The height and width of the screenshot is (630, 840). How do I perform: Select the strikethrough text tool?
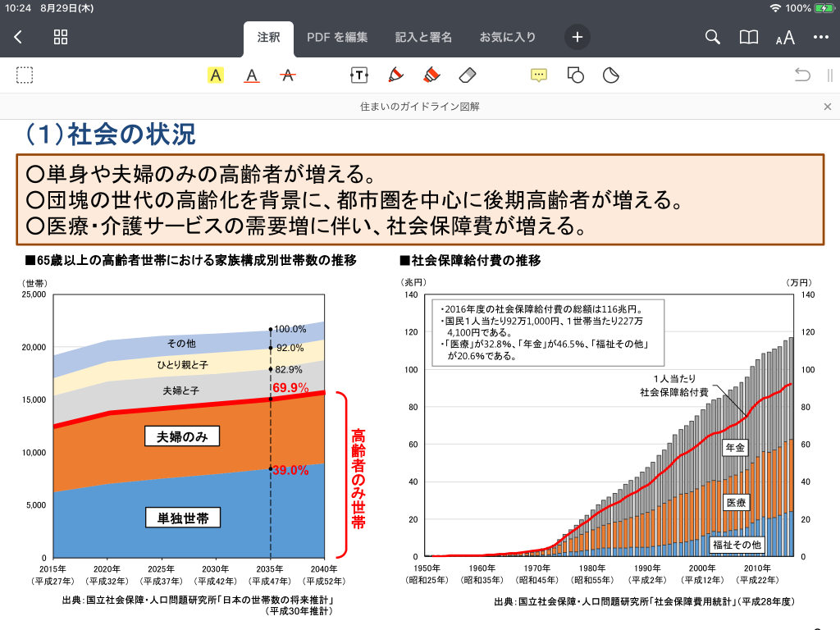[288, 75]
